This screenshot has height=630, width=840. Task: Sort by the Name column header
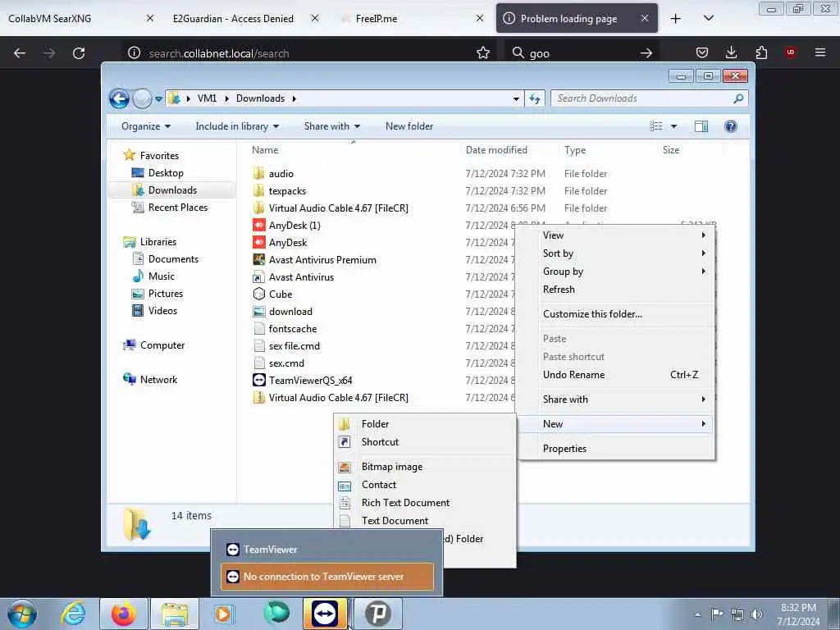[265, 150]
